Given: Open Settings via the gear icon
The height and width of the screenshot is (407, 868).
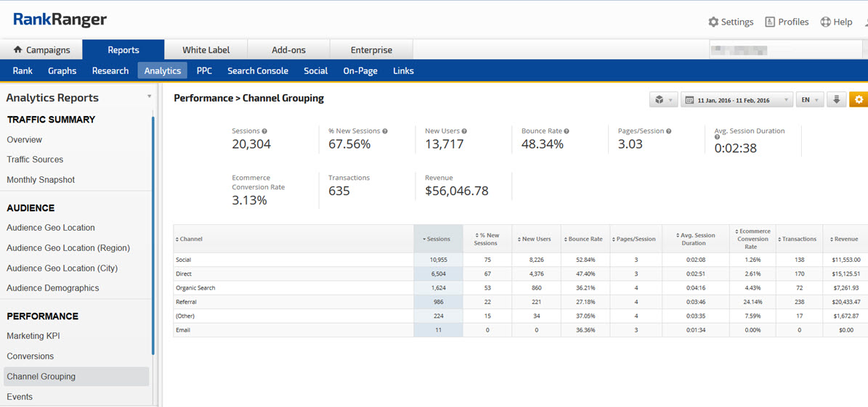Looking at the screenshot, I should (713, 22).
